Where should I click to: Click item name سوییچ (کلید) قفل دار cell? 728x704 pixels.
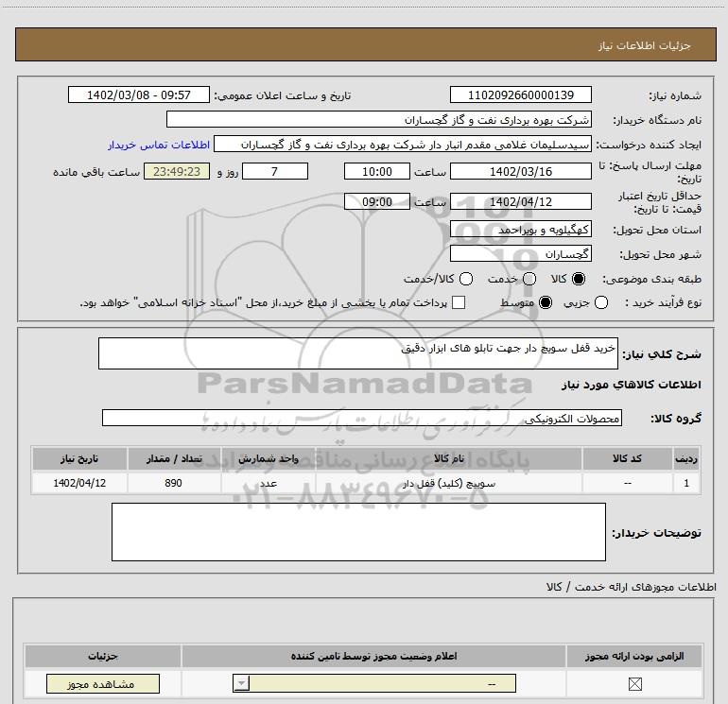448,483
